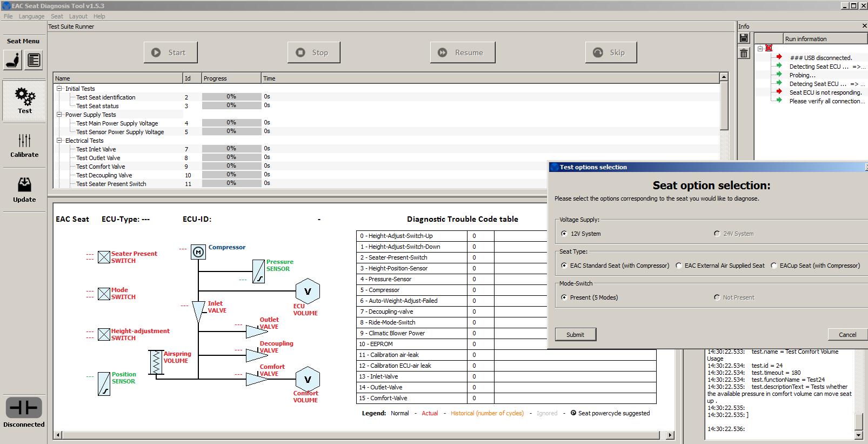868x444 pixels.
Task: Select EAC Standard Seat (with Compressor)
Action: (x=564, y=266)
